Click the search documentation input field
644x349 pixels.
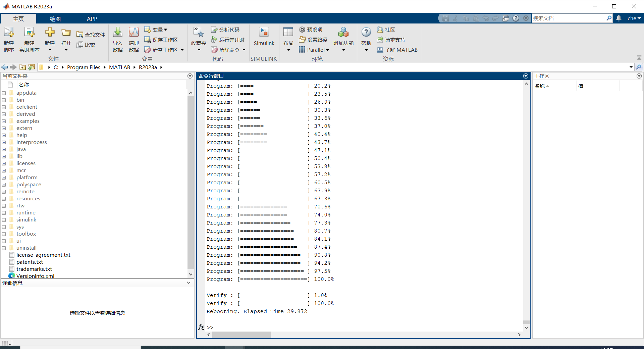570,18
